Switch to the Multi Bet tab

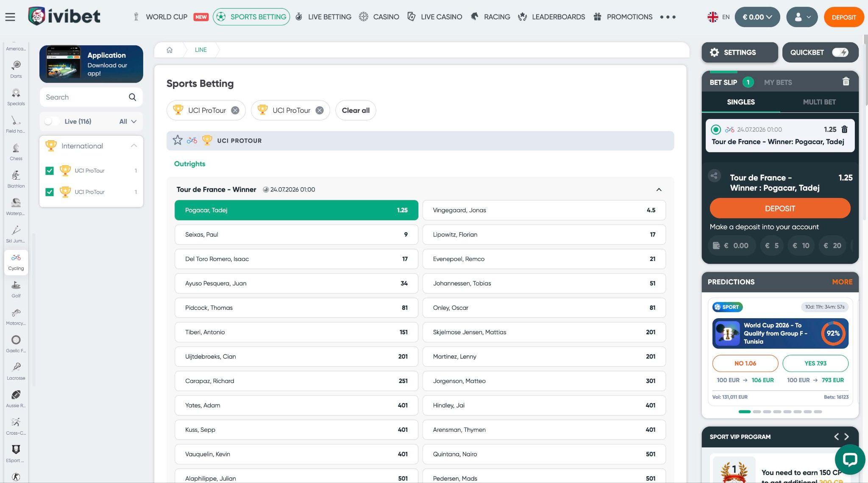click(819, 102)
